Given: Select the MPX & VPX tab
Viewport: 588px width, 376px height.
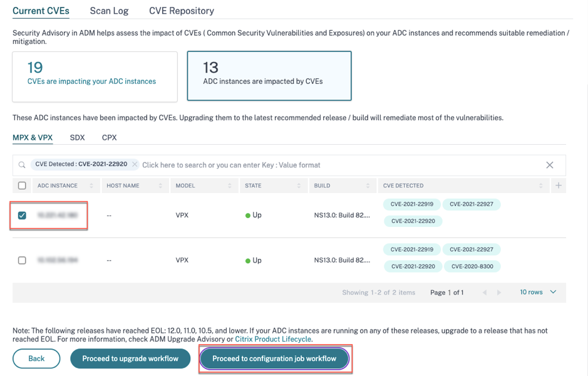Looking at the screenshot, I should [33, 137].
